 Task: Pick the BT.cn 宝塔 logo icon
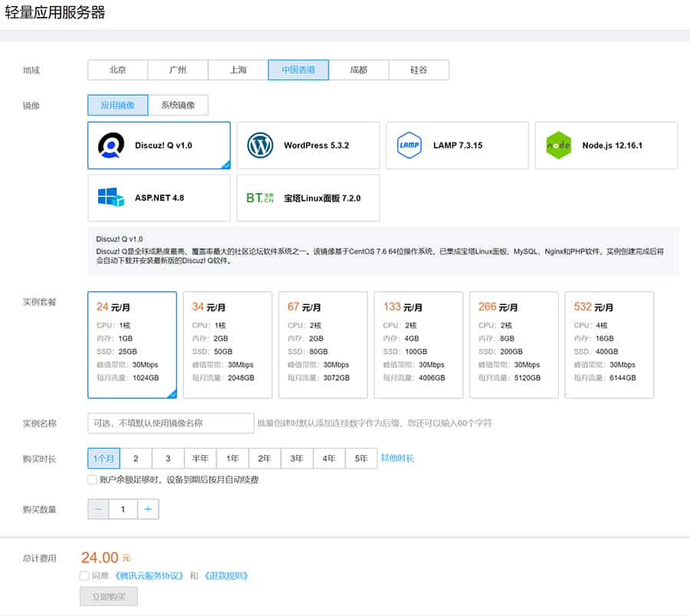260,198
